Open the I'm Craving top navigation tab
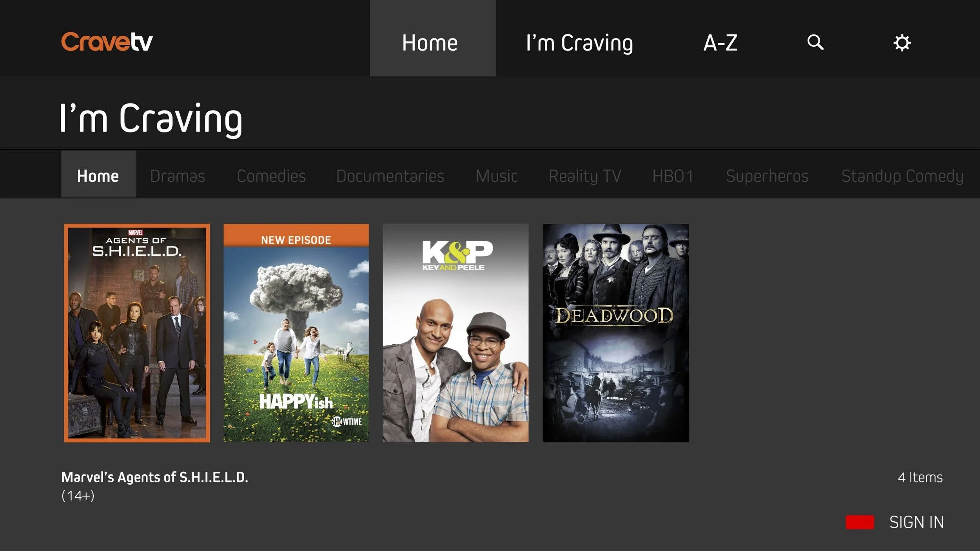 click(x=579, y=43)
